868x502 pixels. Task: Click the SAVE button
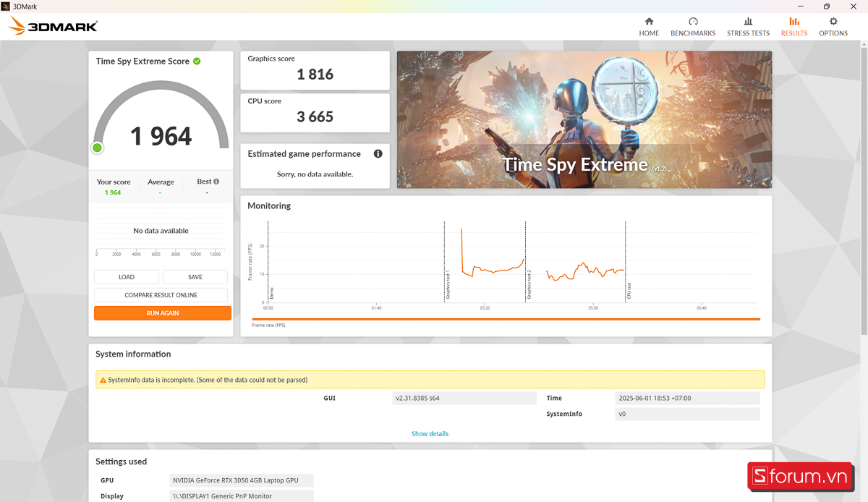tap(195, 277)
